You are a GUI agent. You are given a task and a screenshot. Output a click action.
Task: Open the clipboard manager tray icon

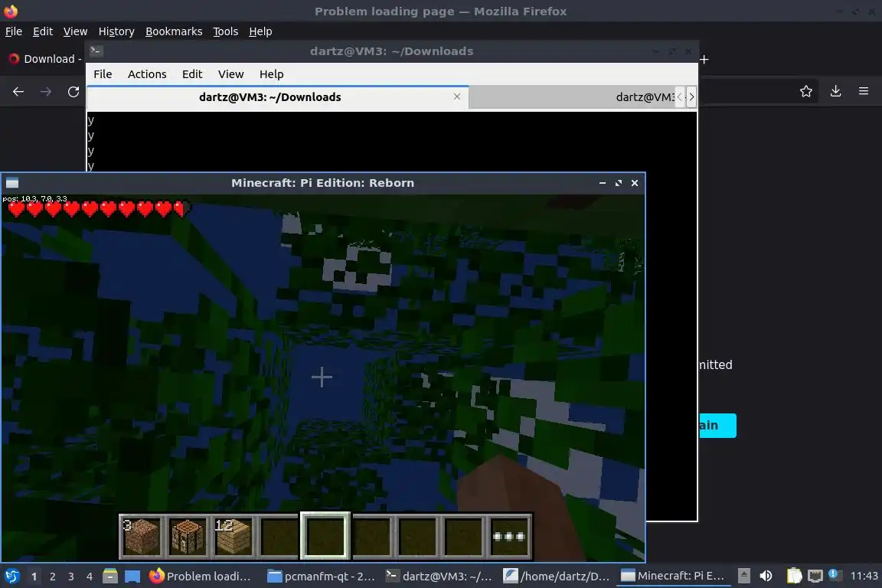[x=794, y=576]
